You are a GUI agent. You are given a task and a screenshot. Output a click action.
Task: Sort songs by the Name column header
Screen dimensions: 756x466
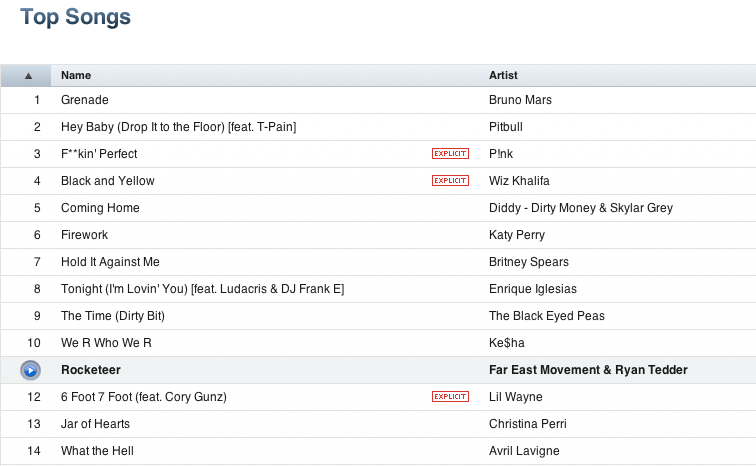[x=76, y=75]
